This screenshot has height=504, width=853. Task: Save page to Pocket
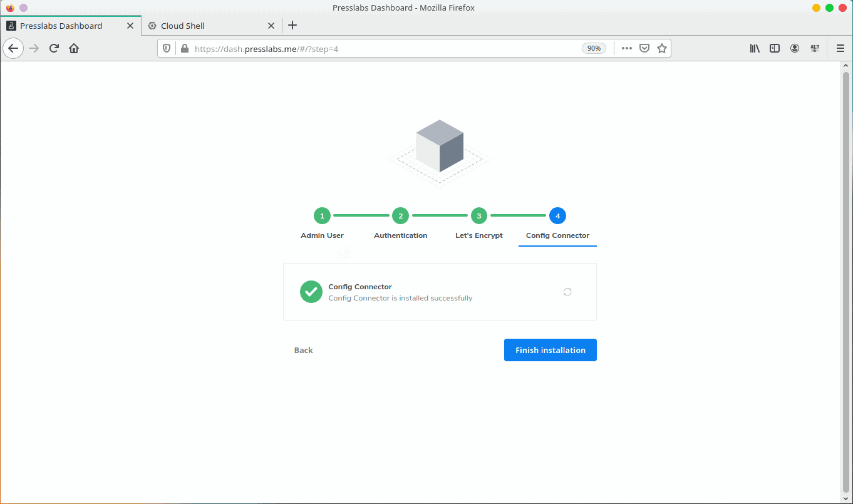tap(644, 48)
